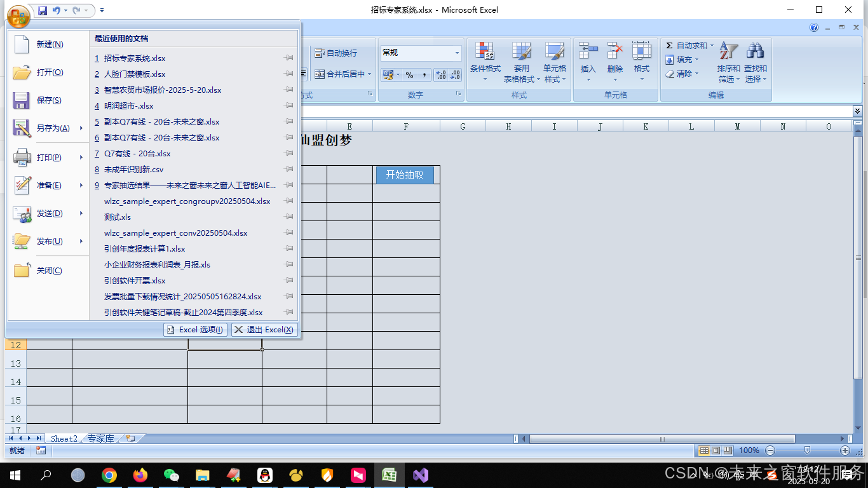Screen dimensions: 868x488
Task: Open 条件格式 conditional formatting
Action: pos(485,62)
